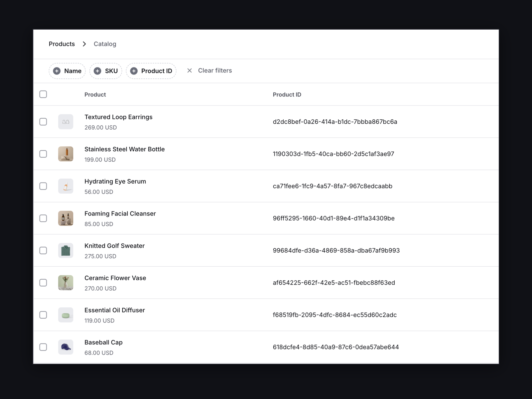Open Ceramic Flower Vase product name
Image resolution: width=532 pixels, height=399 pixels.
point(115,278)
